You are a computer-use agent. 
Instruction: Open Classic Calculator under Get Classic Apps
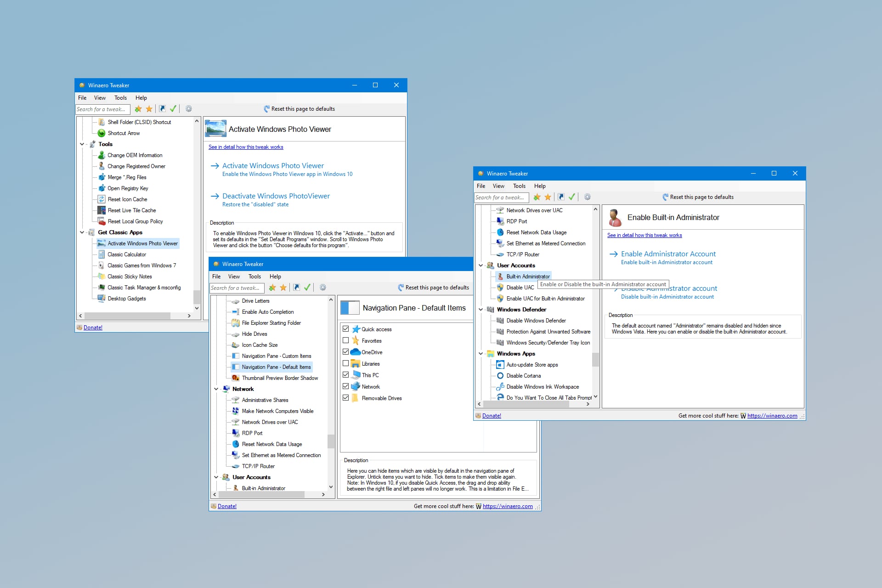pos(127,254)
